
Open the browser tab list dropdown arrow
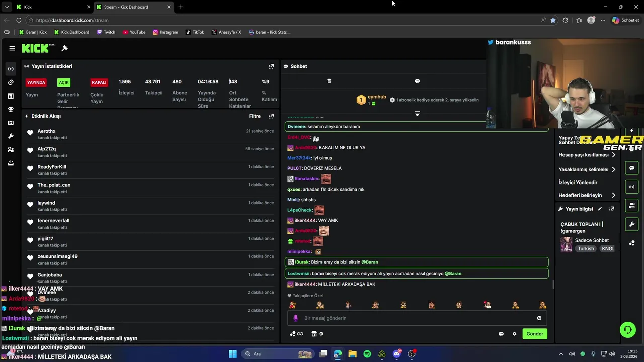coord(6,7)
